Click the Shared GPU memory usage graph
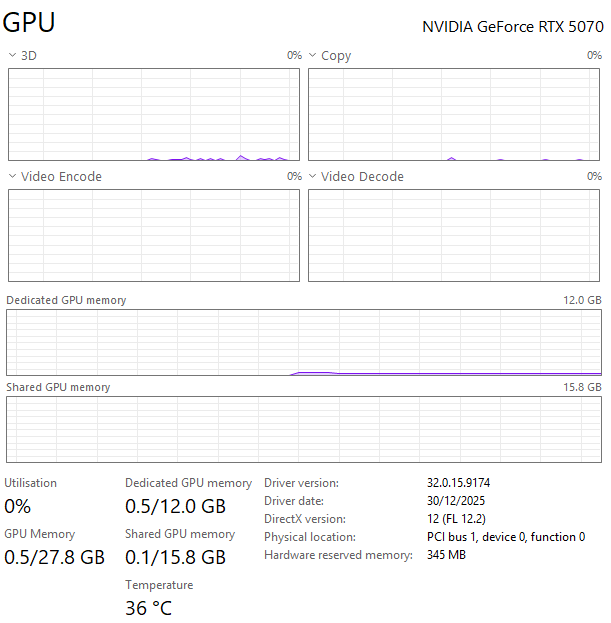611x623 pixels. pos(304,429)
